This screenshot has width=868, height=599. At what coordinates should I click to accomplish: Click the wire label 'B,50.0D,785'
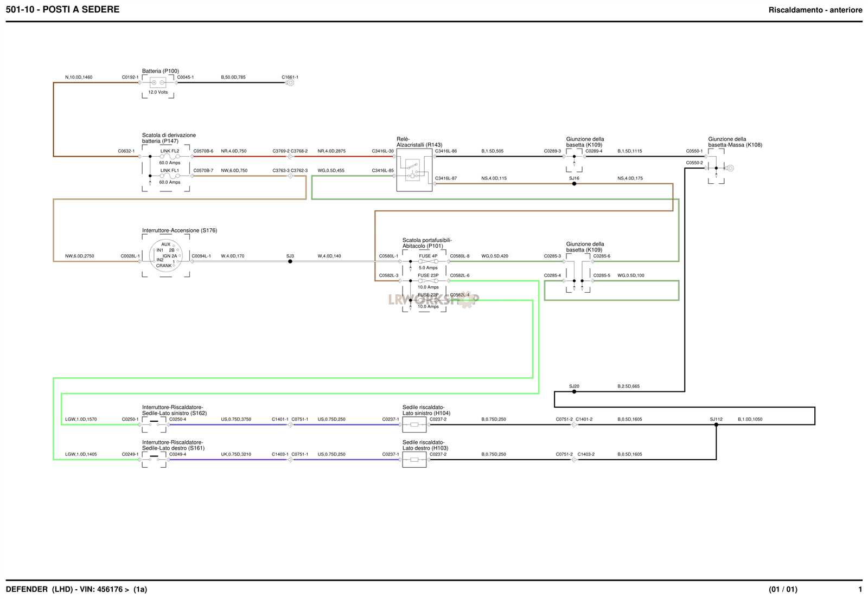[233, 77]
